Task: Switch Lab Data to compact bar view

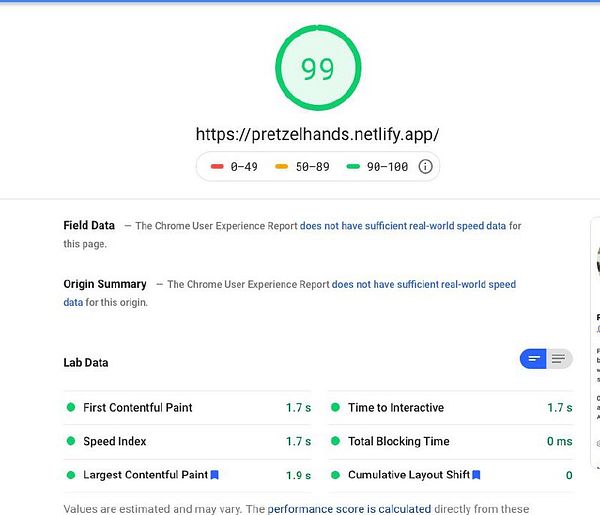Action: pos(534,359)
